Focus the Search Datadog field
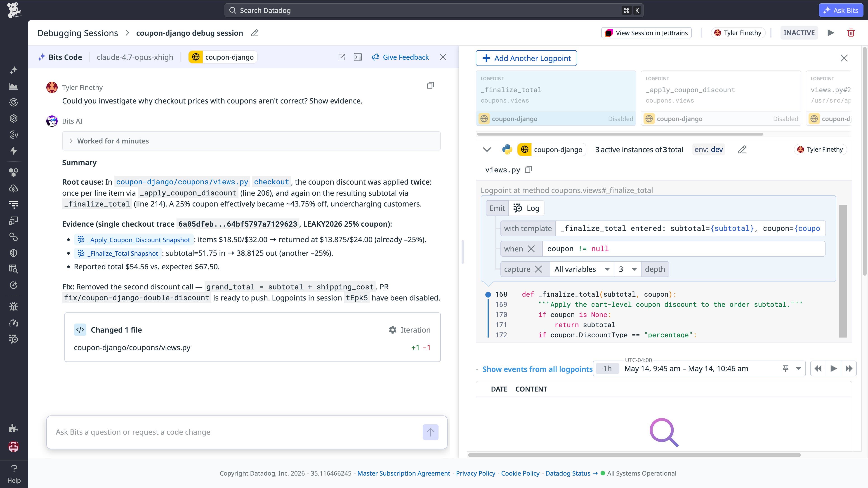868x488 pixels. (434, 10)
